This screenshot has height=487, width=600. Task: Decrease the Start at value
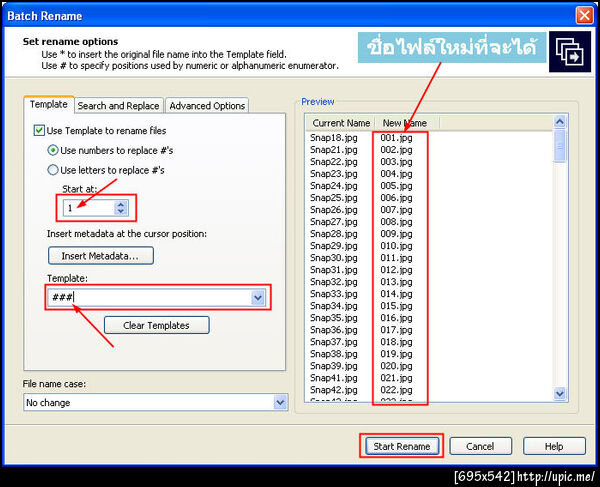[121, 212]
